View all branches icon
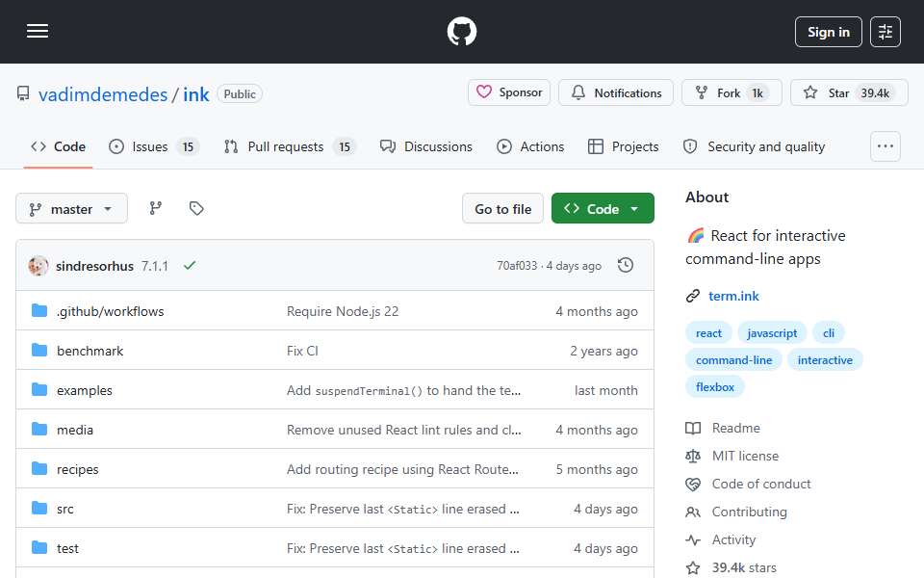 pyautogui.click(x=156, y=208)
